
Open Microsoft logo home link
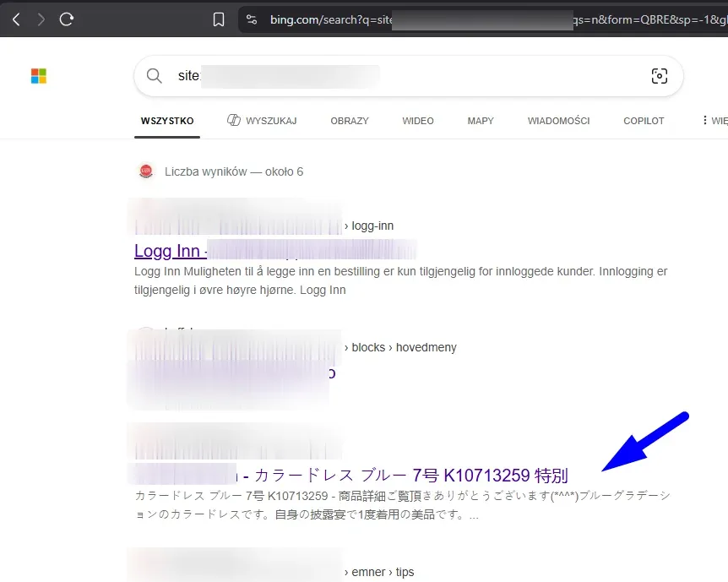pyautogui.click(x=39, y=76)
